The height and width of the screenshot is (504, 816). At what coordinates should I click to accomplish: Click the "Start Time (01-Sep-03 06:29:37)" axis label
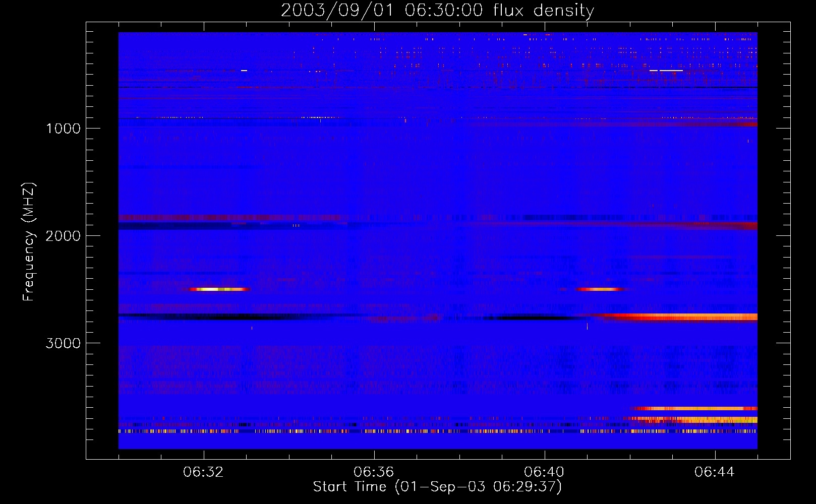(437, 487)
